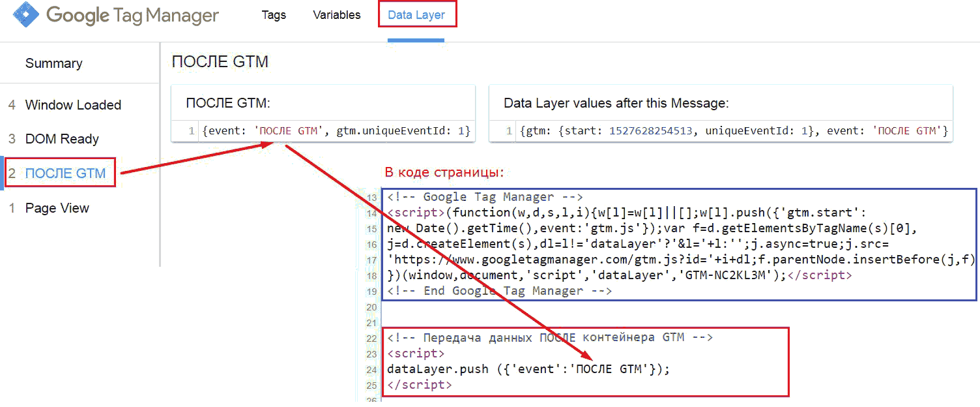Click 'Data Layer values after this Message:' header
The image size is (980, 407).
616,103
